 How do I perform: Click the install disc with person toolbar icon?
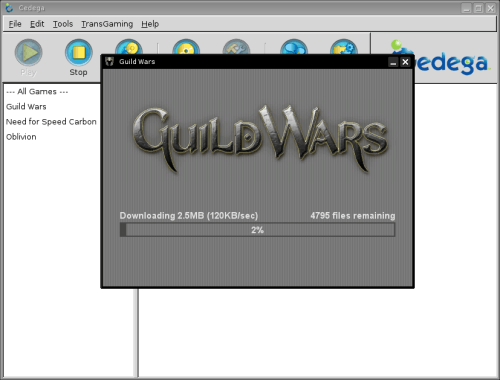coord(129,47)
